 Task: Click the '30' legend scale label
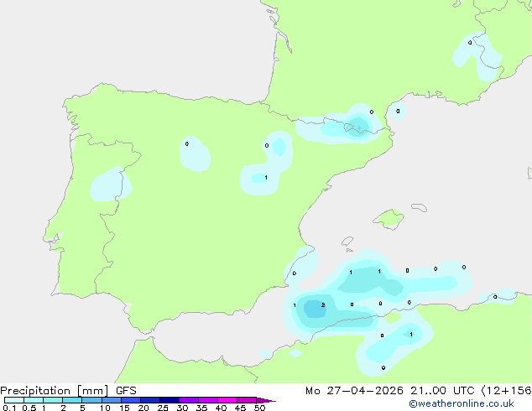182,408
